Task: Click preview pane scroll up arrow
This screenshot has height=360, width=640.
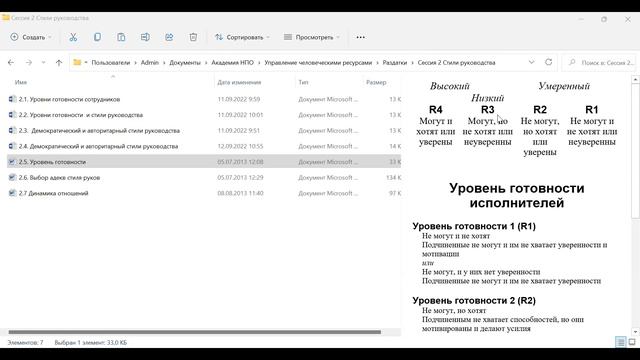Action: (636, 80)
